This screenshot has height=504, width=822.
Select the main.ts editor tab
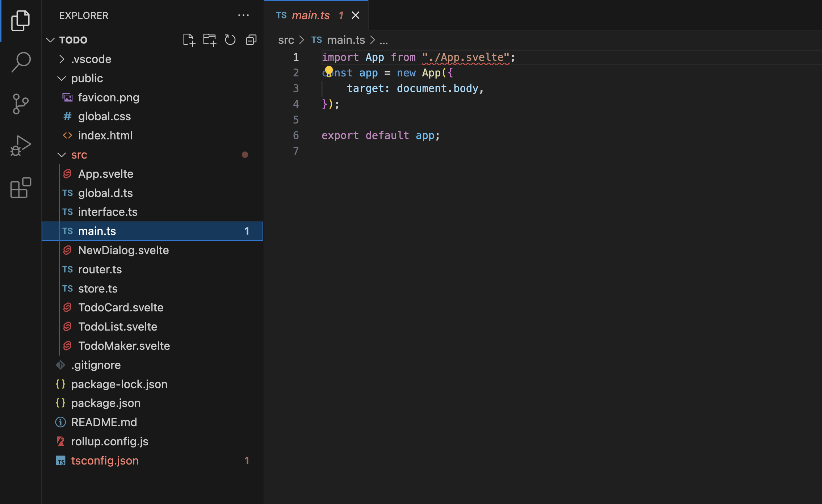point(310,15)
